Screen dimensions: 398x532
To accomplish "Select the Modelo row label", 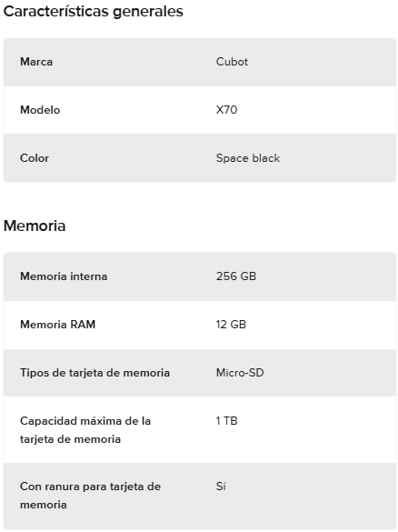I will [40, 110].
